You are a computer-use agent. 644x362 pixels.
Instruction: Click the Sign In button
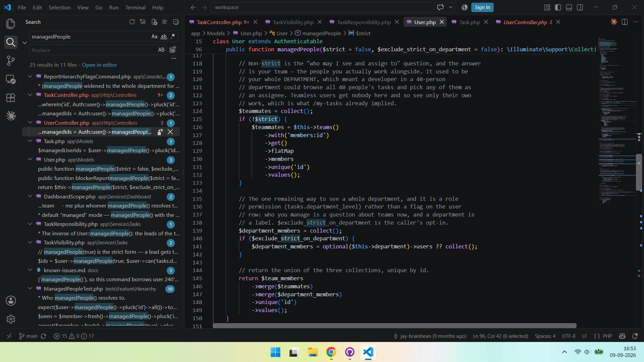[x=482, y=7]
